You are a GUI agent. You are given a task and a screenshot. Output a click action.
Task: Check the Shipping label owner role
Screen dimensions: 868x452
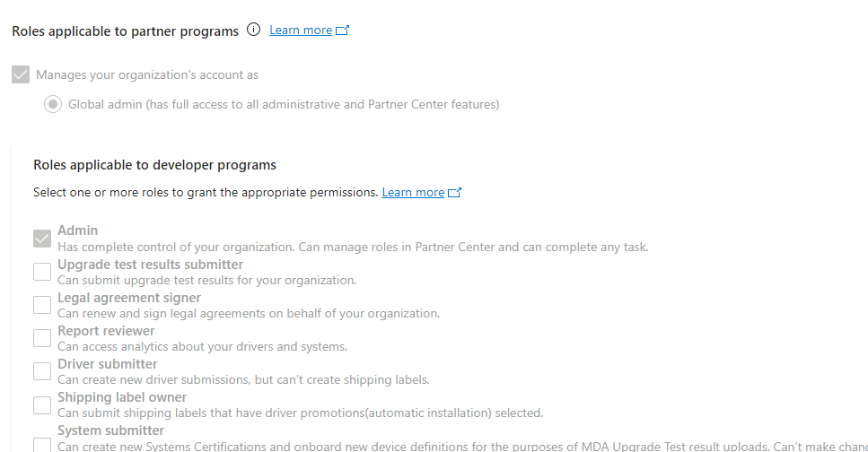click(42, 405)
